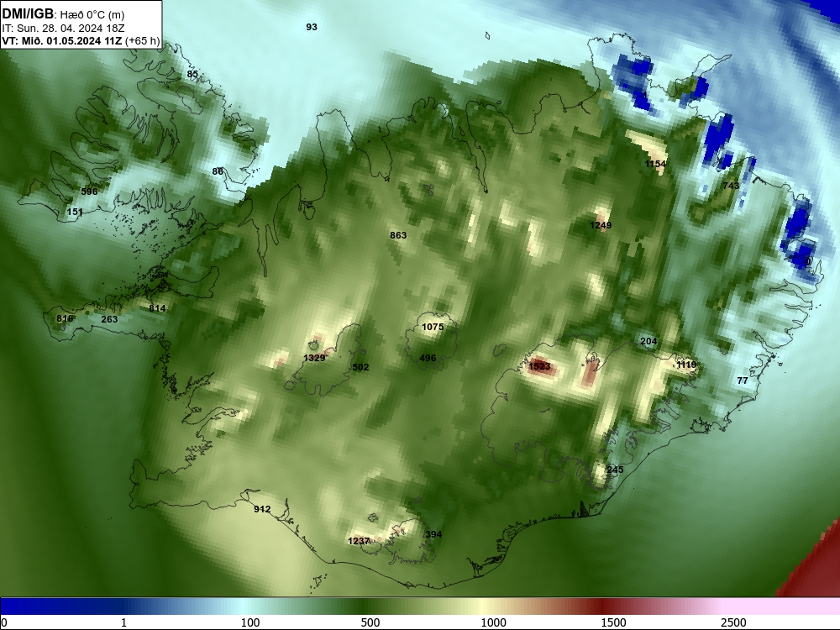Click the map value 1075
Screen dimensions: 840x630
(433, 327)
